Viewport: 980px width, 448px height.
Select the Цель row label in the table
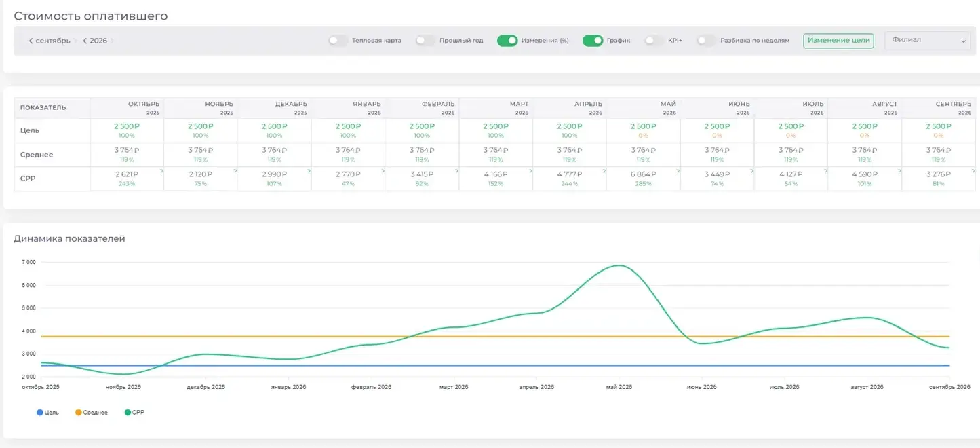click(x=30, y=130)
